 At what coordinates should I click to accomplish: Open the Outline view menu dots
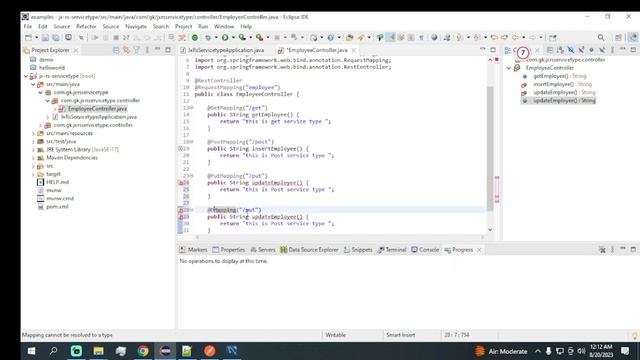coord(612,50)
